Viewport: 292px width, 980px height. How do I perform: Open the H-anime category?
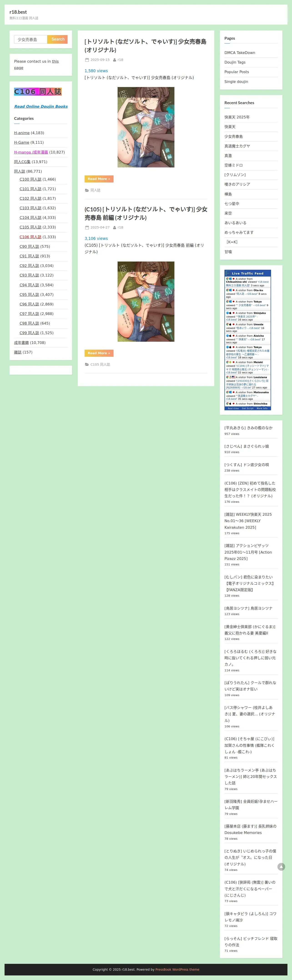pos(22,133)
